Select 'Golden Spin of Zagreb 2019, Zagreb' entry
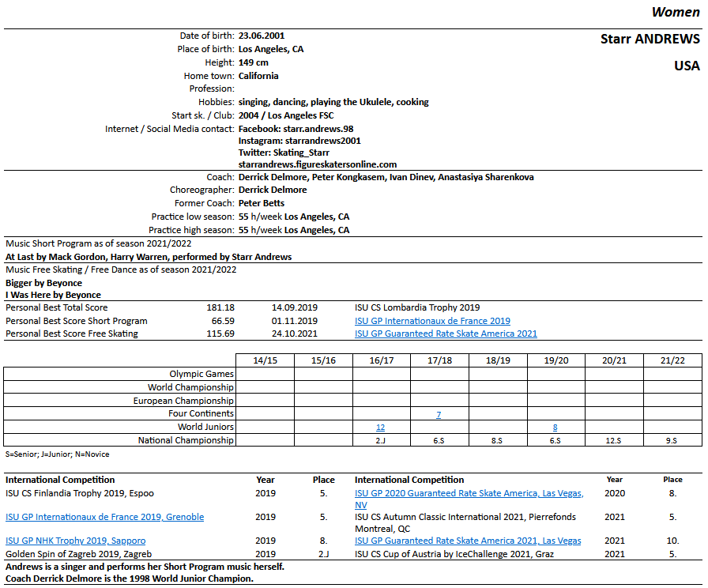 pyautogui.click(x=78, y=554)
